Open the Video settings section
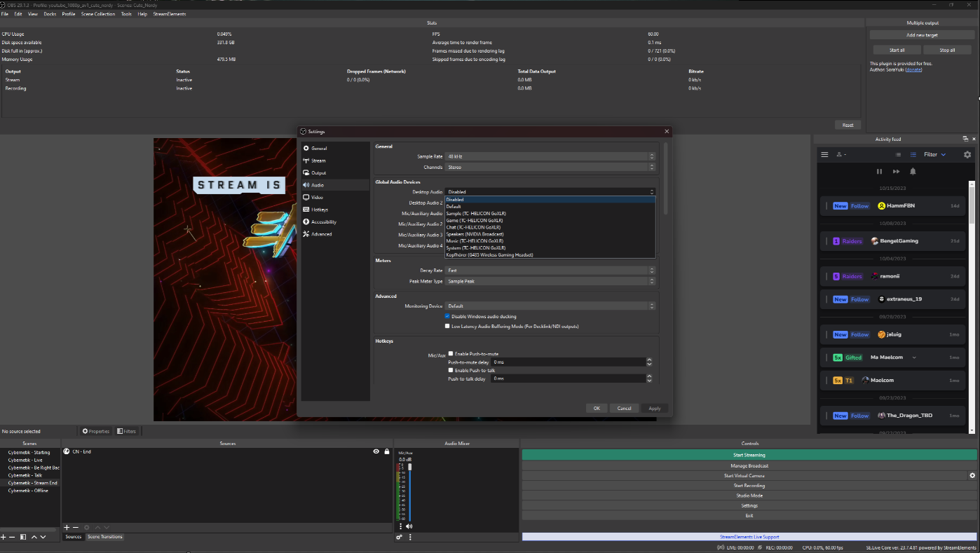 (335, 198)
